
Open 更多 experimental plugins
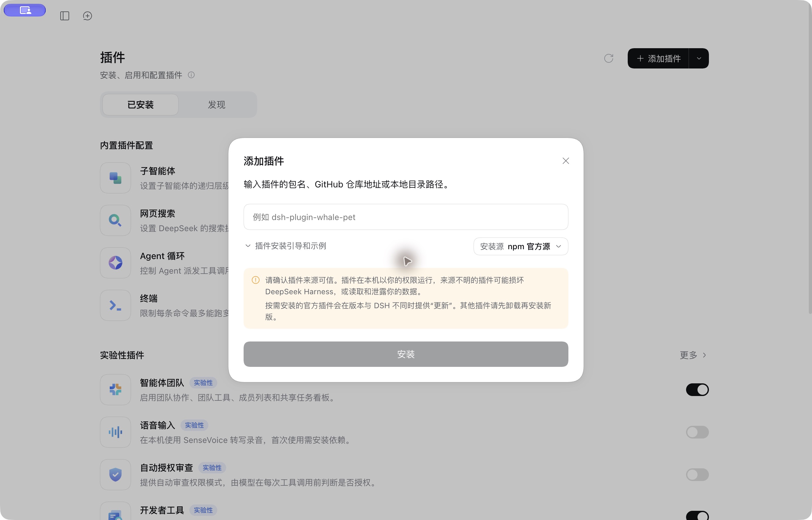(693, 355)
